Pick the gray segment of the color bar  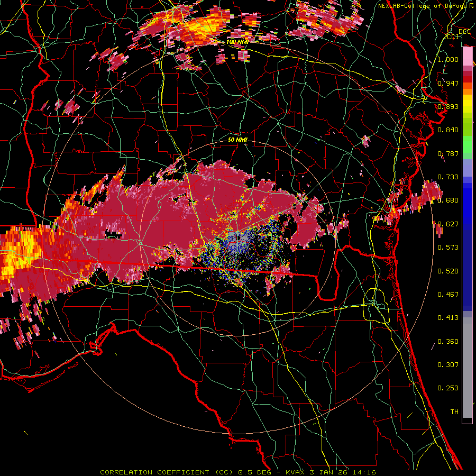(x=467, y=368)
